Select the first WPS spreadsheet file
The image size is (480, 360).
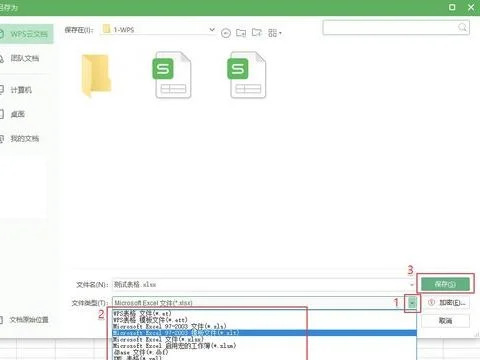172,75
